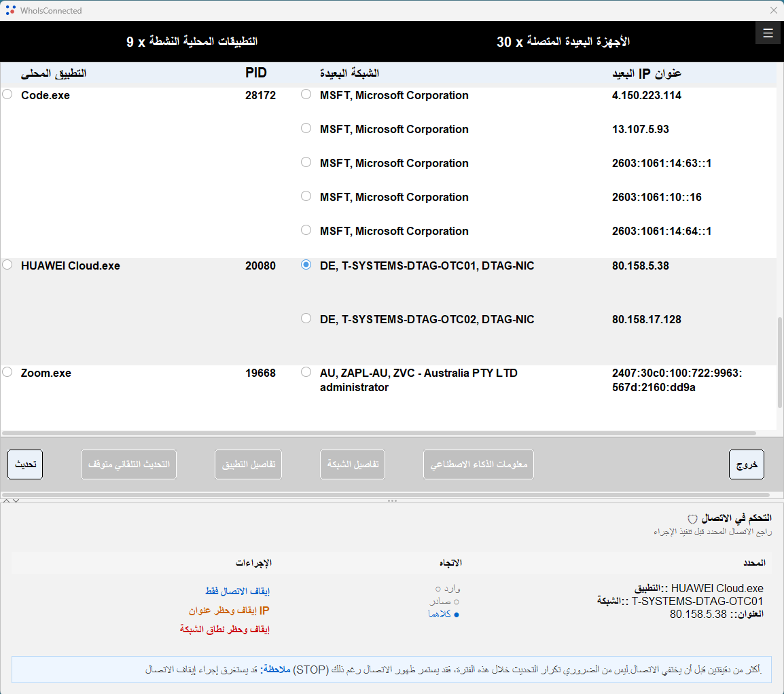Open تفاصيل التطبيق application details

(x=248, y=464)
